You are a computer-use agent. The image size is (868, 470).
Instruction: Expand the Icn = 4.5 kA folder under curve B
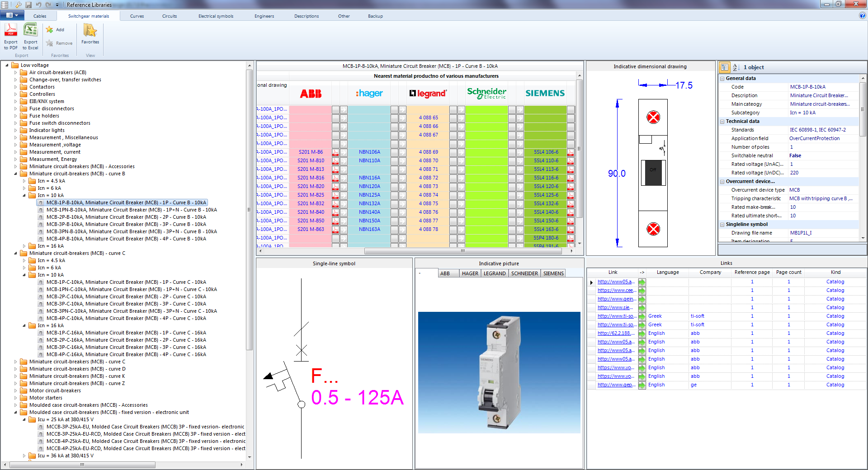click(24, 181)
